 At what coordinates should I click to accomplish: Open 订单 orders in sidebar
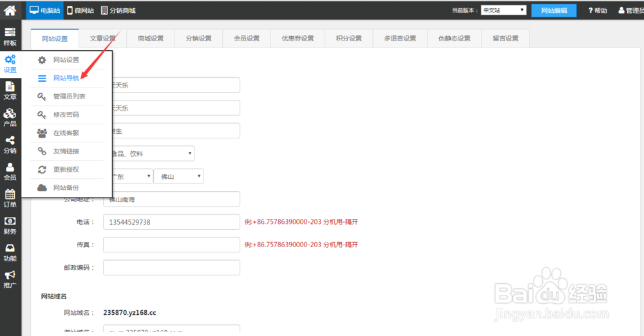click(10, 198)
